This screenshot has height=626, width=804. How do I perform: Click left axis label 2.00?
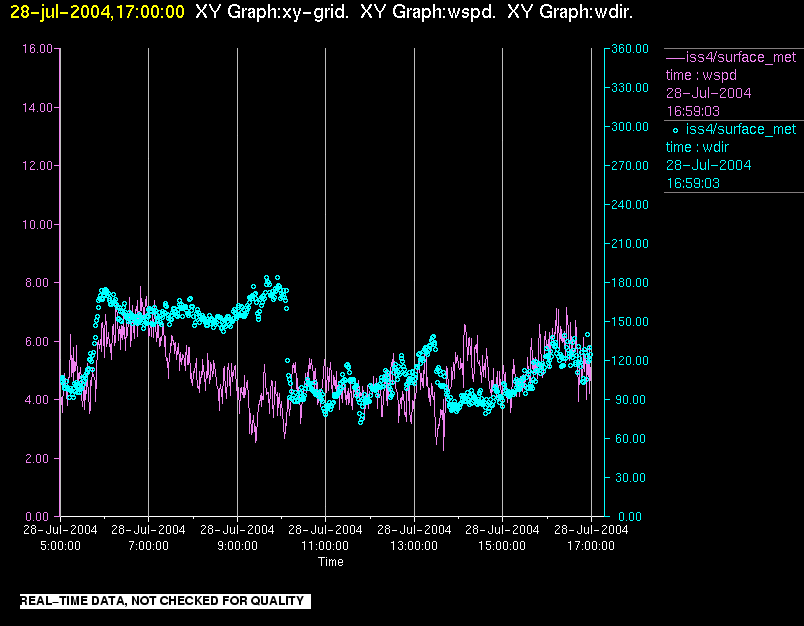[x=39, y=458]
